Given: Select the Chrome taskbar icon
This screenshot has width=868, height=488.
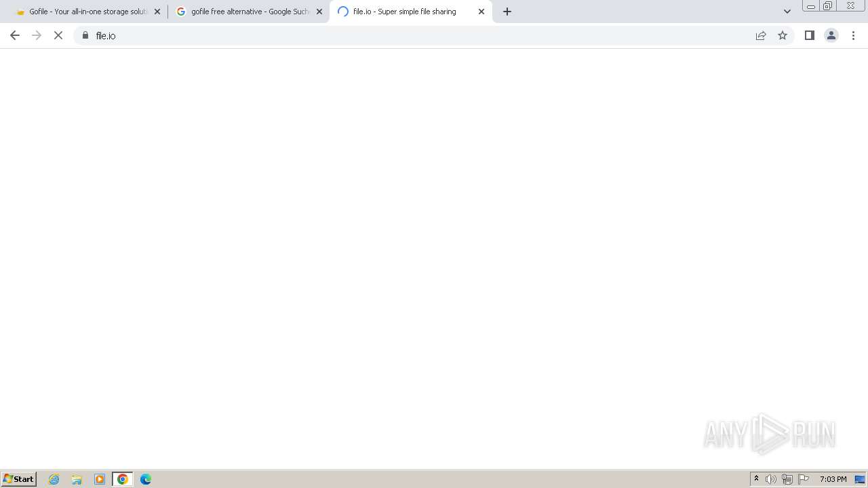Looking at the screenshot, I should [123, 479].
